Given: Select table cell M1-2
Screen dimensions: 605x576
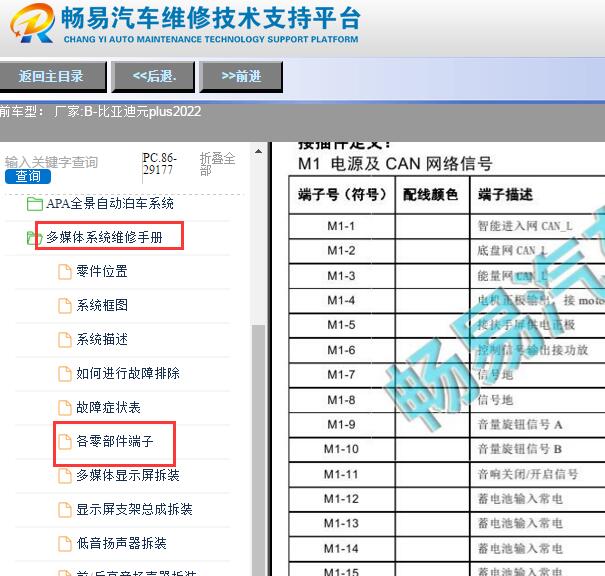Looking at the screenshot, I should (341, 251).
